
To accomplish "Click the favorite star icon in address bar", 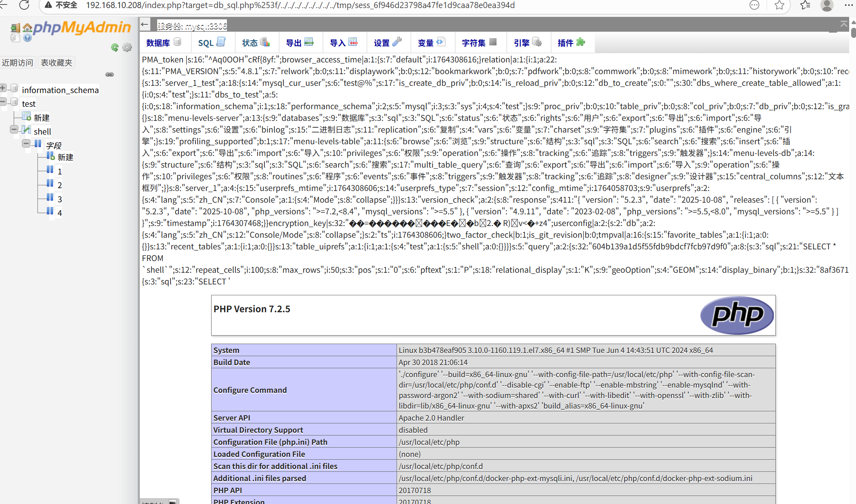I will click(779, 5).
